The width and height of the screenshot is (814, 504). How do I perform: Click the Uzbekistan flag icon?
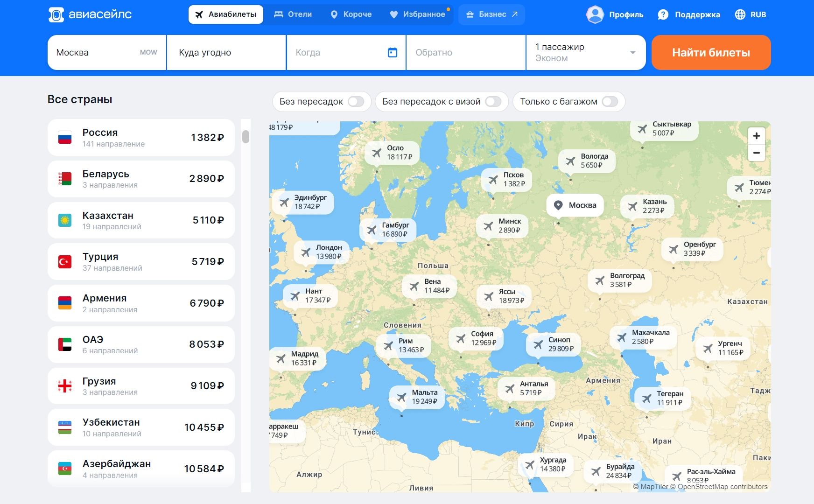[65, 427]
